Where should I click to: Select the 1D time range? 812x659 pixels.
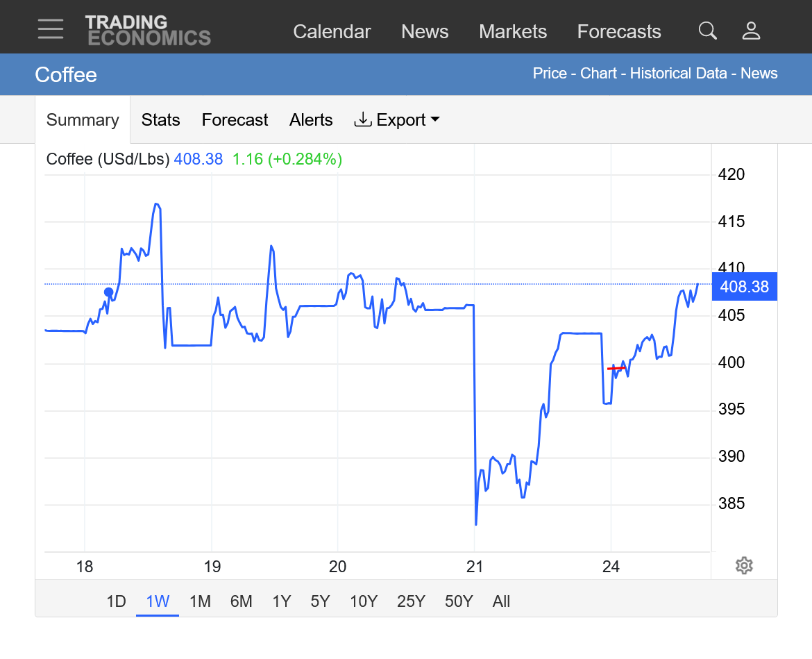pyautogui.click(x=116, y=601)
